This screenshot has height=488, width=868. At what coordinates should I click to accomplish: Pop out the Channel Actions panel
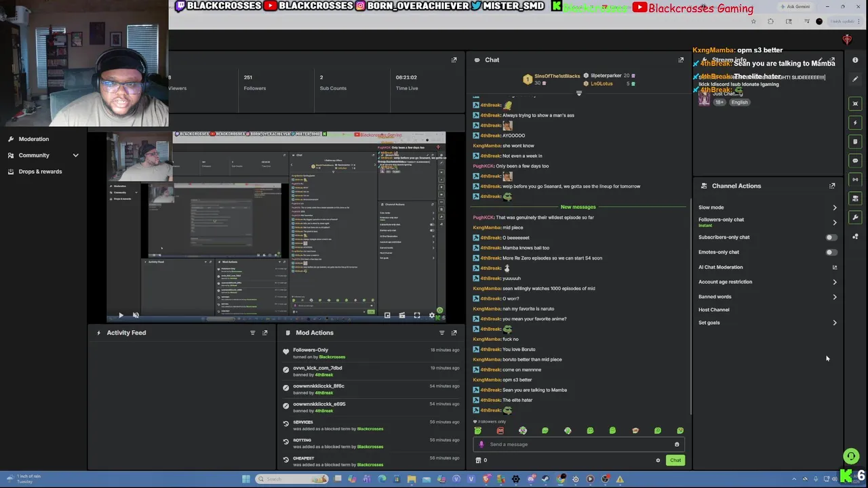pyautogui.click(x=832, y=186)
